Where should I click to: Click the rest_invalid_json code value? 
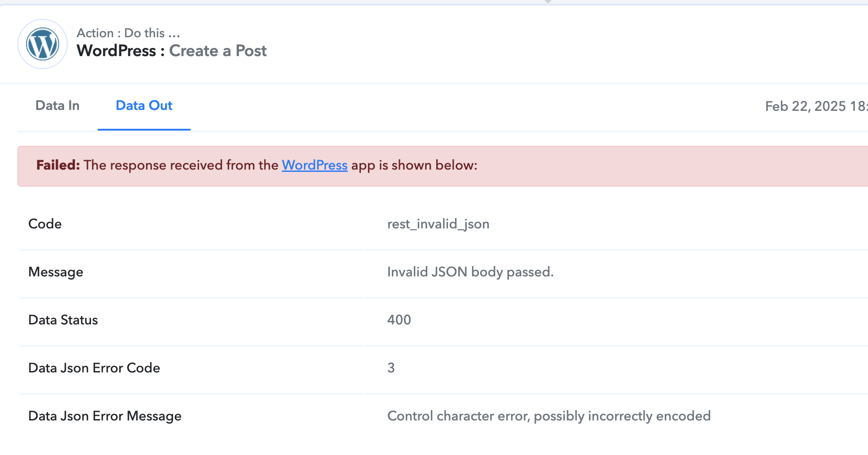tap(438, 224)
